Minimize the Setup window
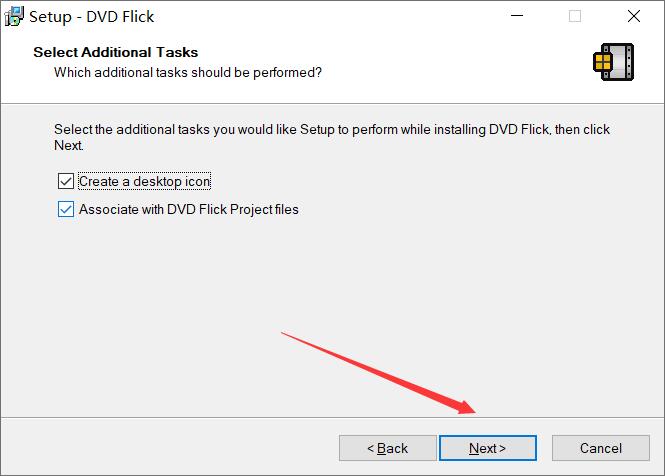The width and height of the screenshot is (665, 476). (517, 16)
